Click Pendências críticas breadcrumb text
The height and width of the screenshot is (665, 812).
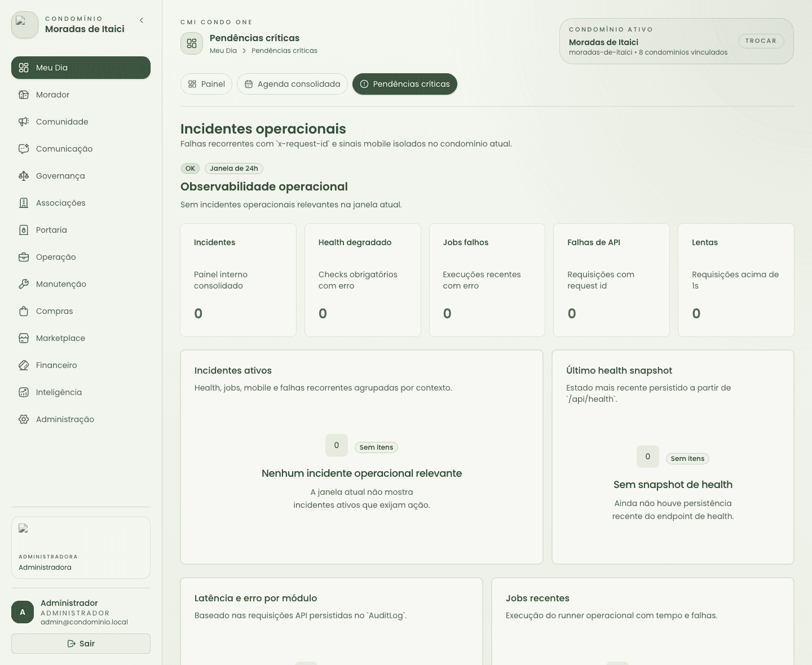(x=284, y=51)
